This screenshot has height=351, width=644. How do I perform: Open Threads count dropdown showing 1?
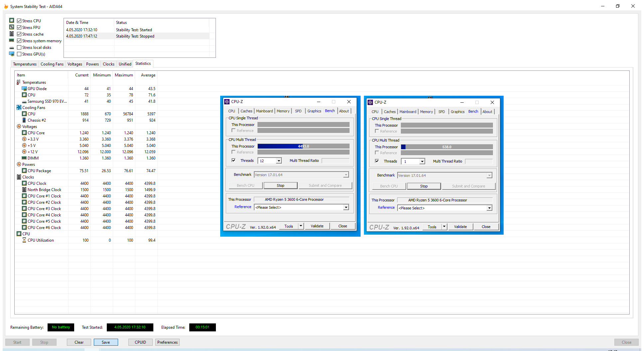click(422, 162)
